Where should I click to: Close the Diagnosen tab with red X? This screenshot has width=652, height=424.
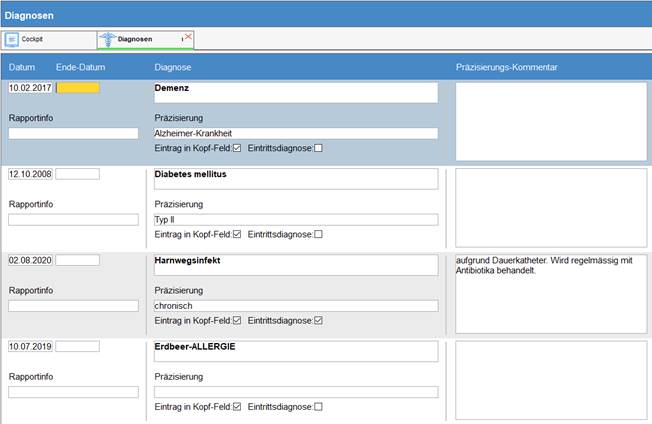pos(188,38)
